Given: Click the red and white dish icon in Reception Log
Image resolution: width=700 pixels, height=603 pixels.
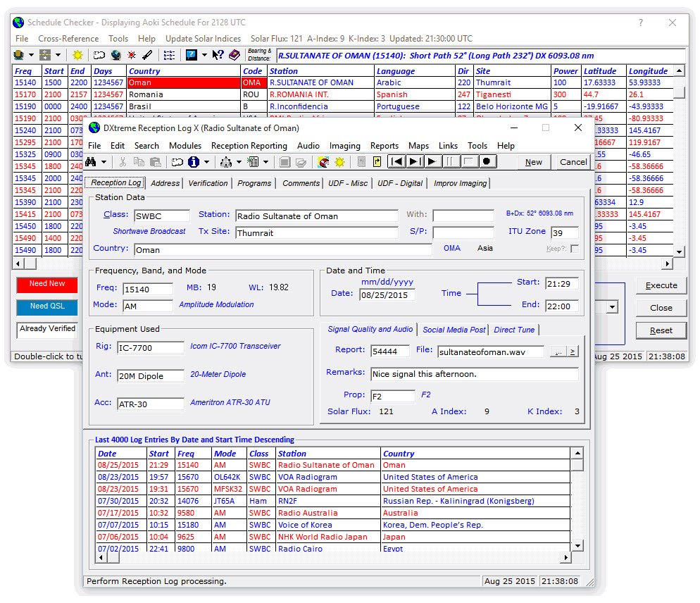Looking at the screenshot, I should click(323, 162).
